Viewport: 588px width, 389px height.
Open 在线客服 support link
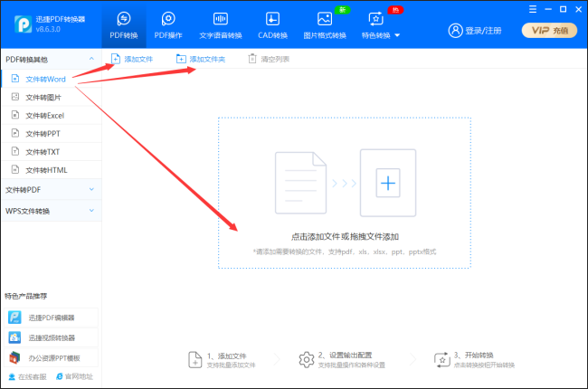(27, 376)
